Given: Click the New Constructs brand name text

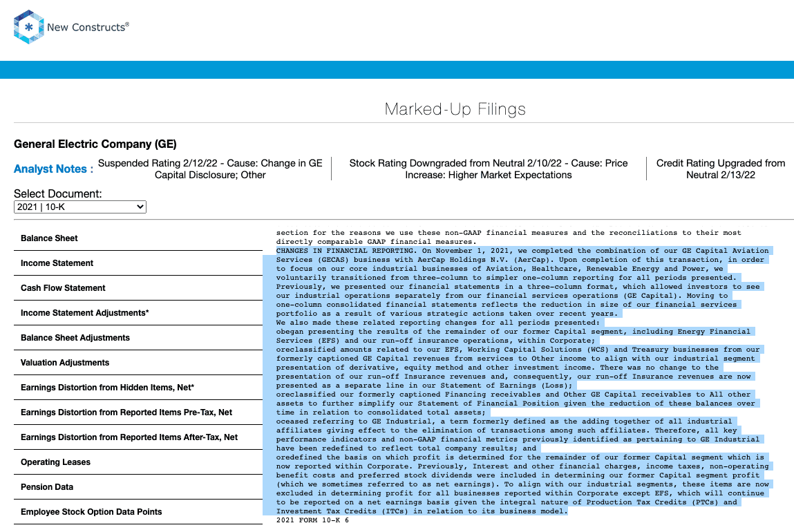Looking at the screenshot, I should tap(88, 28).
